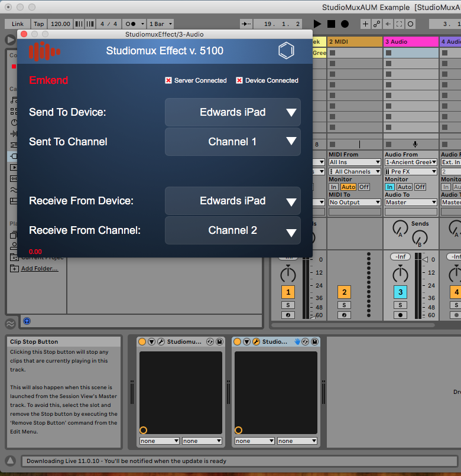Click the blue headphone preview icon
This screenshot has height=476, width=461.
tap(27, 321)
